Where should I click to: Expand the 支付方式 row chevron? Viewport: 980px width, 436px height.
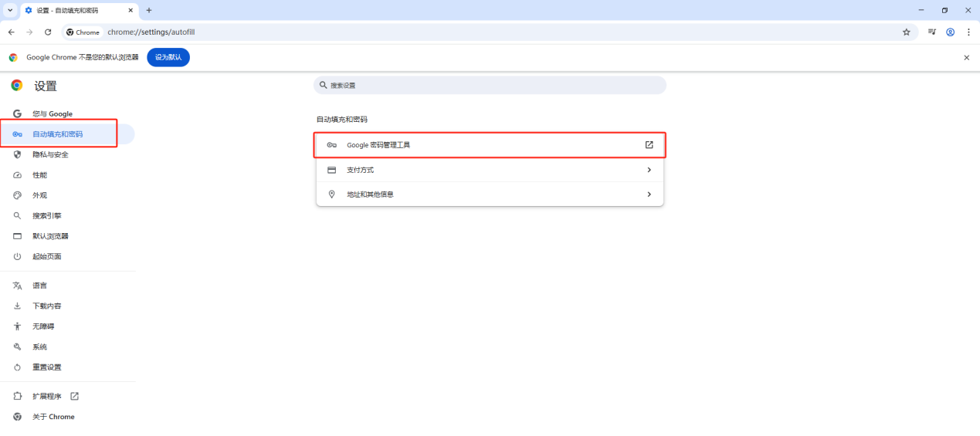[649, 170]
